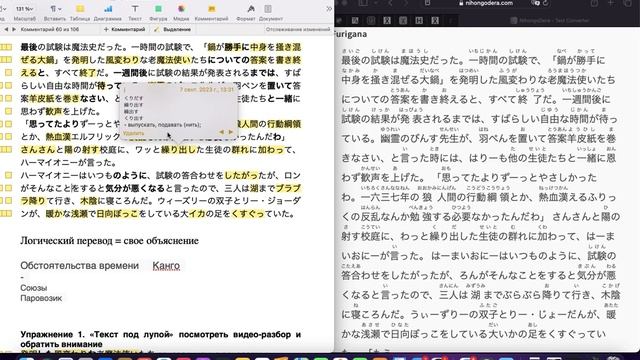Click Safari's back navigation arrow
This screenshot has width=640, height=360.
[391, 3]
